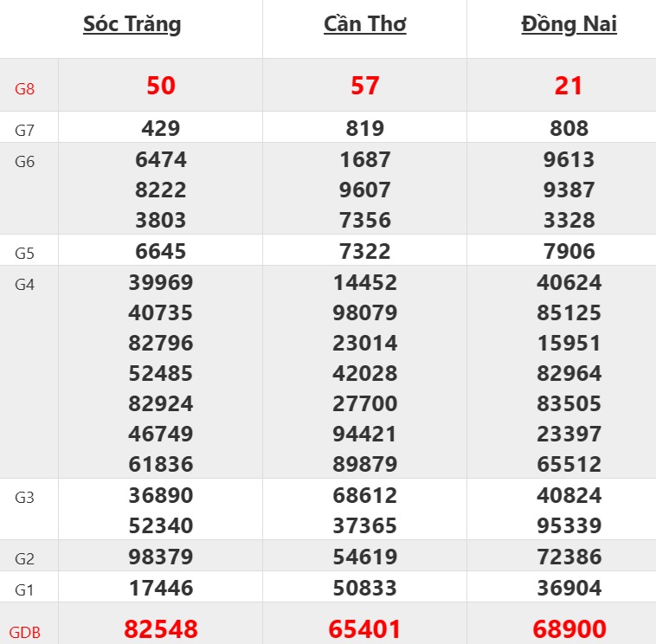
Task: Select Sóc Trăng G7 number 429
Action: (x=161, y=129)
